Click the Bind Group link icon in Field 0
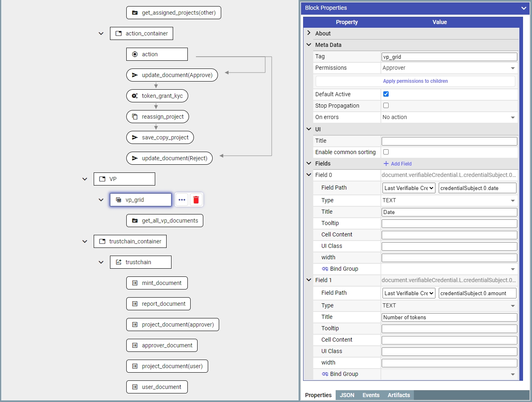The height and width of the screenshot is (402, 532). pos(325,269)
